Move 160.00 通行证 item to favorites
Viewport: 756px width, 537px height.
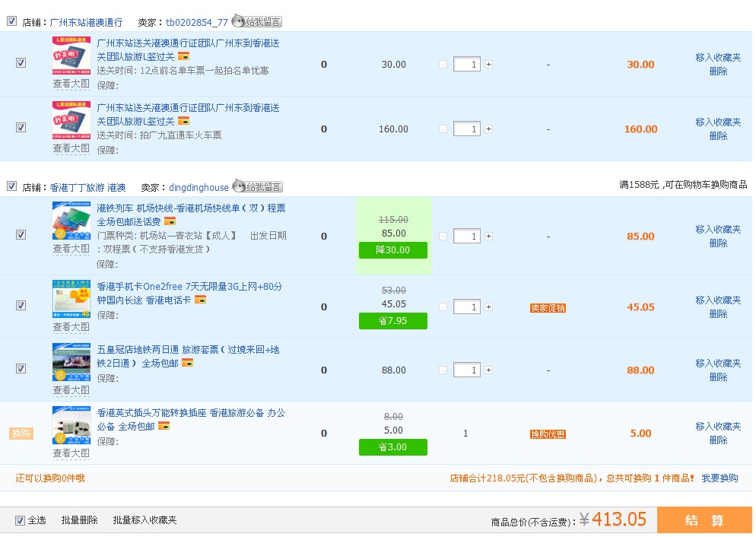tap(719, 122)
